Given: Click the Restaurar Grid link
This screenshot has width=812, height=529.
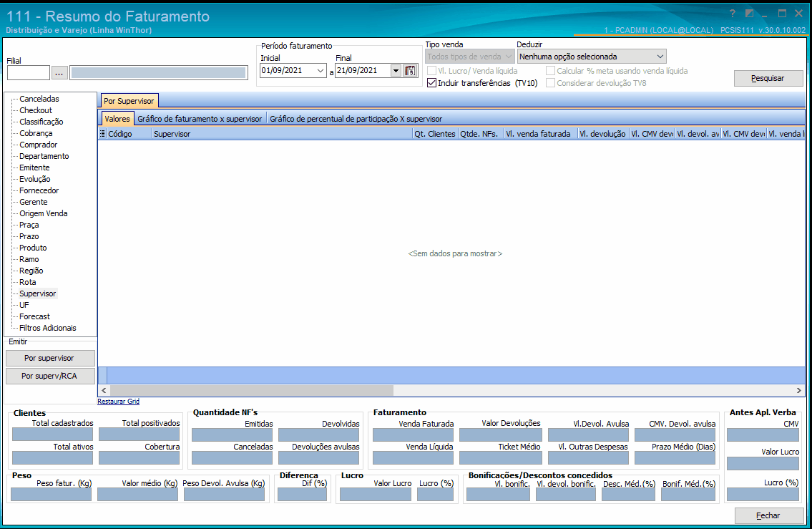Looking at the screenshot, I should (119, 402).
